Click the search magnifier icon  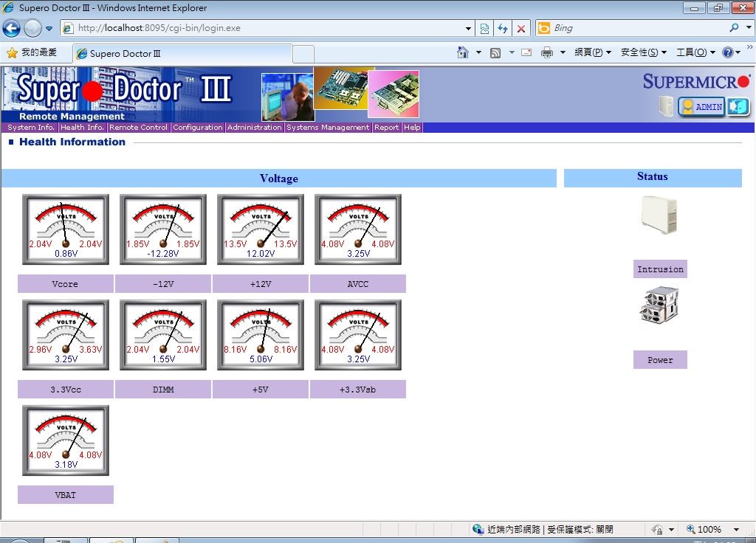pyautogui.click(x=734, y=28)
